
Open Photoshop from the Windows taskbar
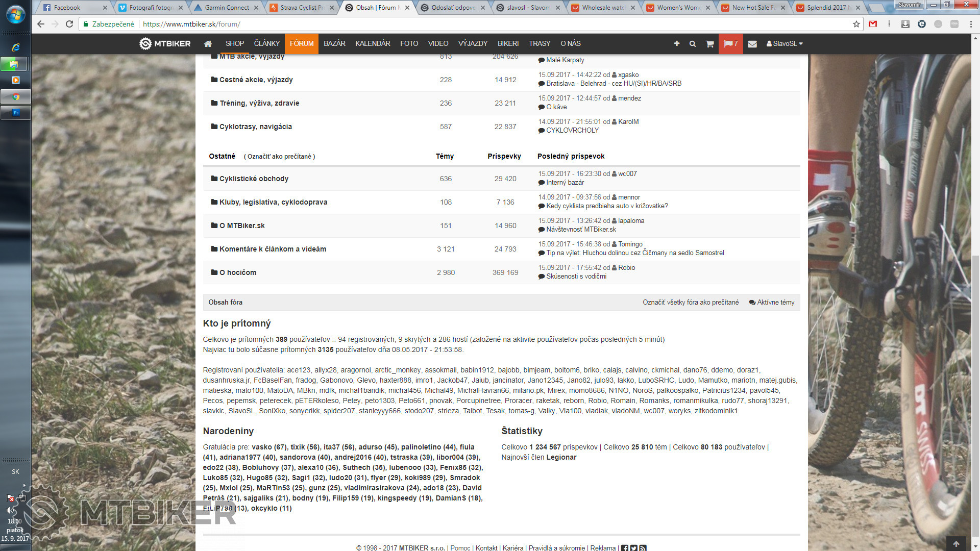click(x=16, y=113)
